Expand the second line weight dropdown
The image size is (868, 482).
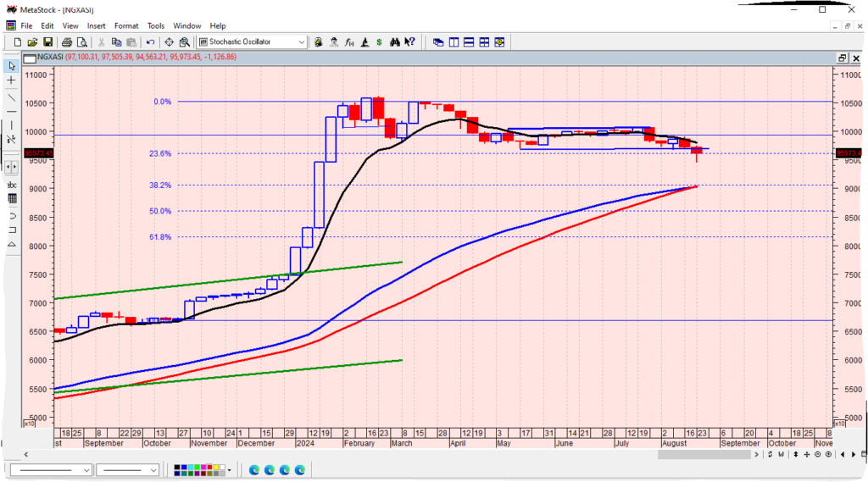click(153, 469)
